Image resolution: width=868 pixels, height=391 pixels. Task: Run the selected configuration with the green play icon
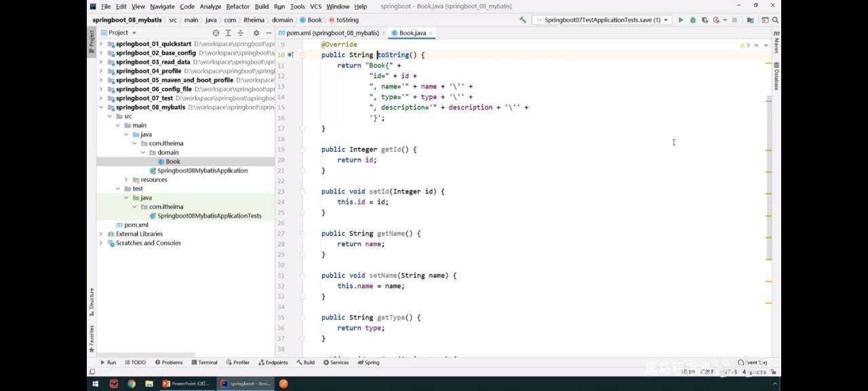tap(681, 20)
